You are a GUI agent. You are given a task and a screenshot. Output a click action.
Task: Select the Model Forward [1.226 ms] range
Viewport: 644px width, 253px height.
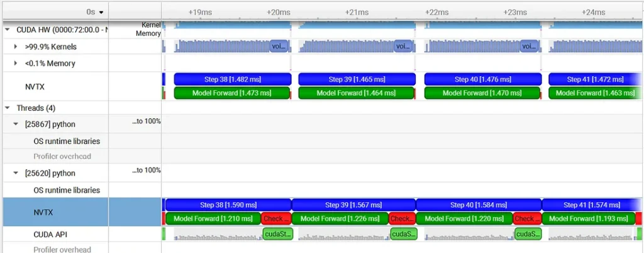pos(340,219)
